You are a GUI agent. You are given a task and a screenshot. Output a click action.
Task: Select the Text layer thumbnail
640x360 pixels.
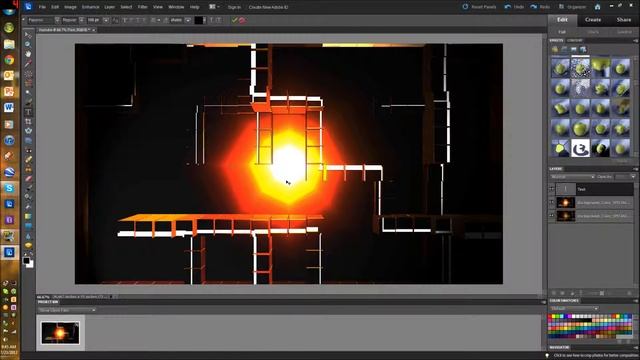[x=566, y=189]
